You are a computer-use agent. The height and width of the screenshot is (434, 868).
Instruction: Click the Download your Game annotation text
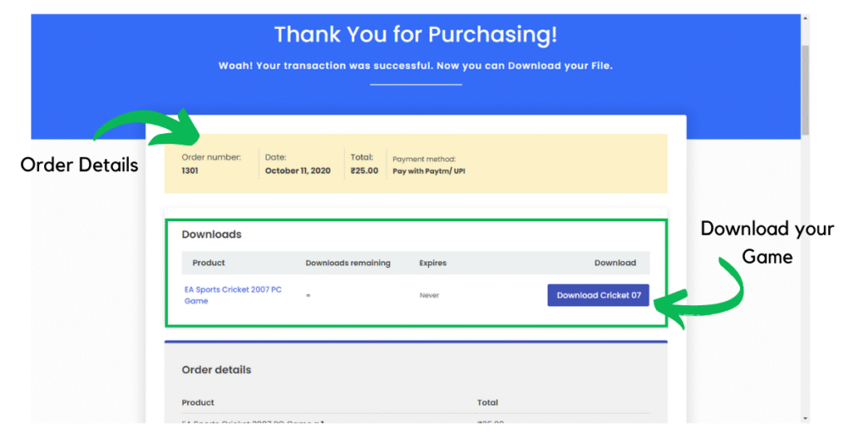tap(767, 242)
